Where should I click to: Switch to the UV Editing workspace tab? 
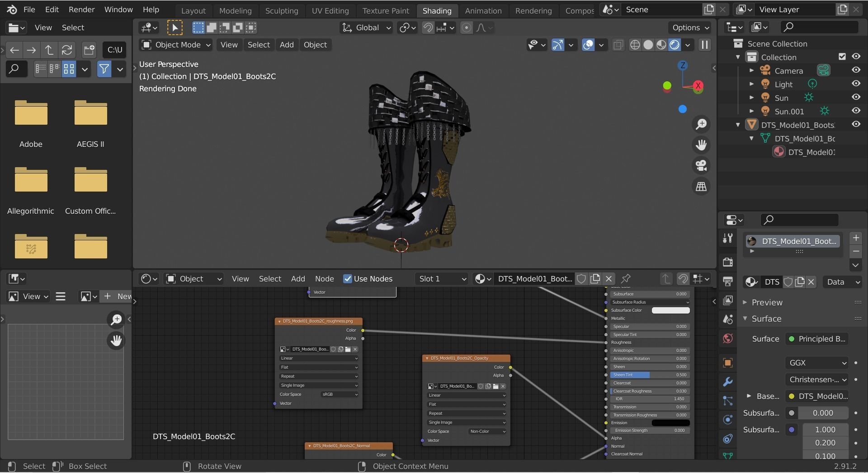pos(330,10)
